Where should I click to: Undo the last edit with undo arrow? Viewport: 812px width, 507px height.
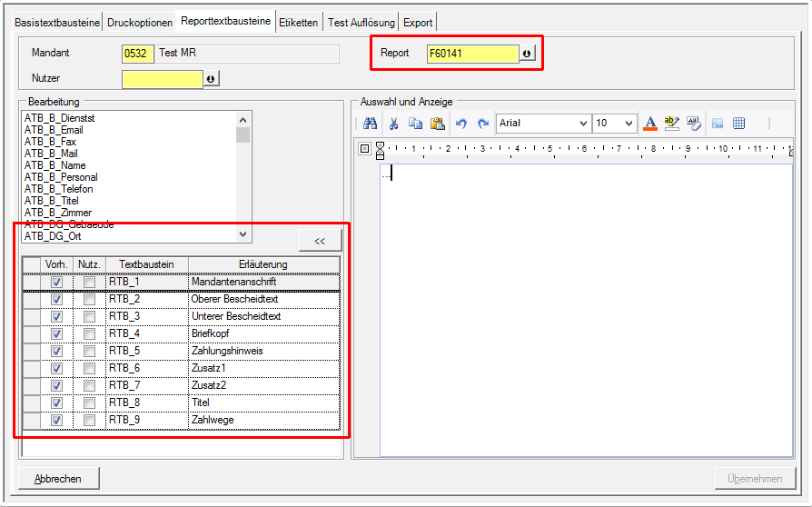461,124
